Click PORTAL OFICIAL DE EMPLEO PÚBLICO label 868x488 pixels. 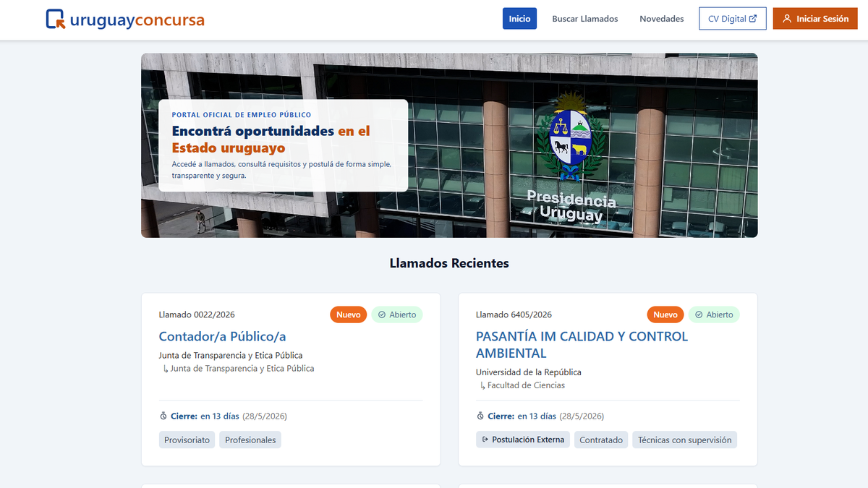(x=242, y=115)
